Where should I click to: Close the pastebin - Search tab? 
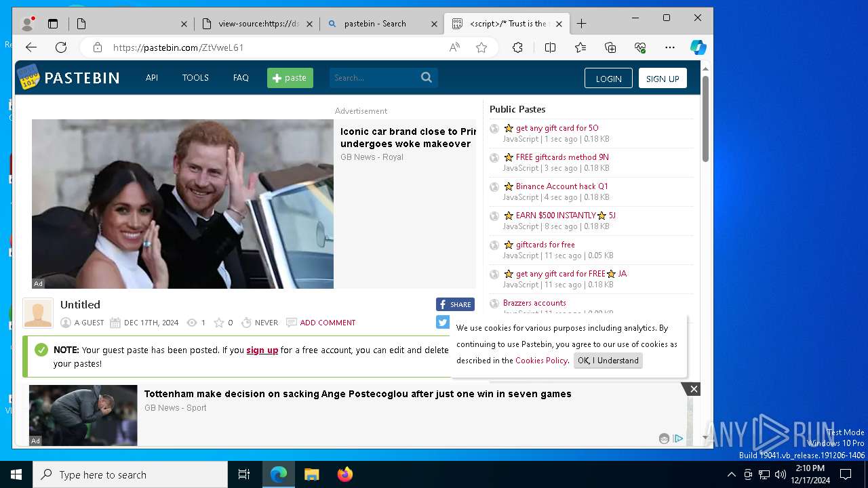[434, 24]
